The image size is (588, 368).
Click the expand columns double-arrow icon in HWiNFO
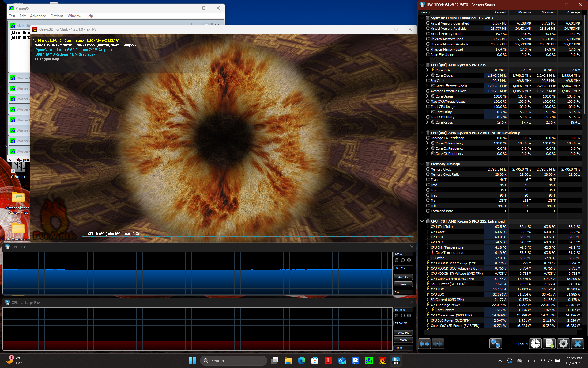coord(424,344)
